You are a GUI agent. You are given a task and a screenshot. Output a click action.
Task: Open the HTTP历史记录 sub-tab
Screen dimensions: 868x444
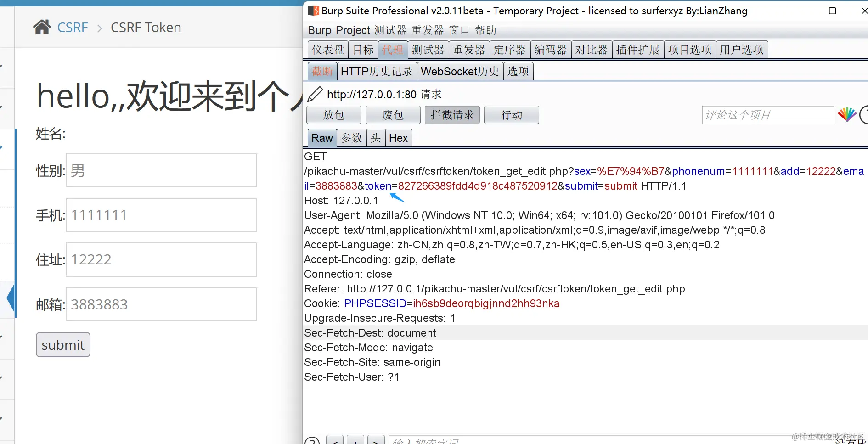pos(377,71)
